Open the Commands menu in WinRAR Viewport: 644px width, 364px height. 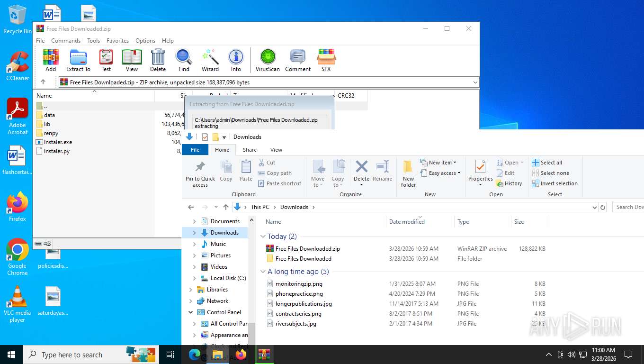[66, 41]
